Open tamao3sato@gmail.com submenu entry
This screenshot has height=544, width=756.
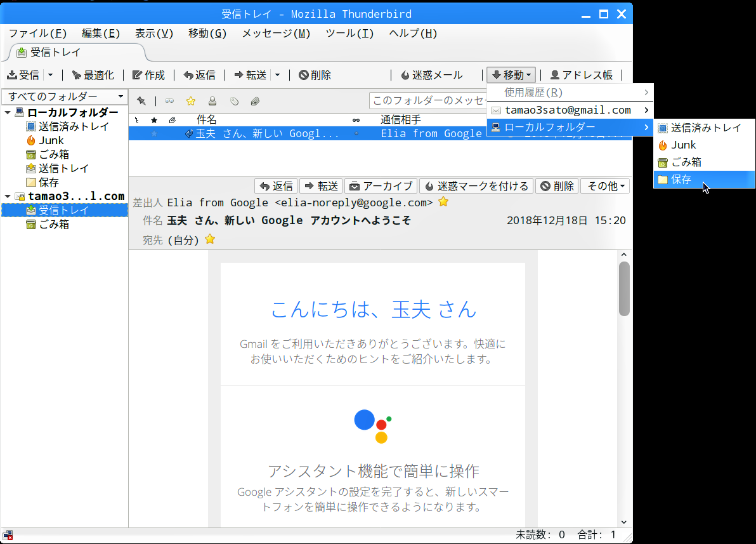(570, 110)
